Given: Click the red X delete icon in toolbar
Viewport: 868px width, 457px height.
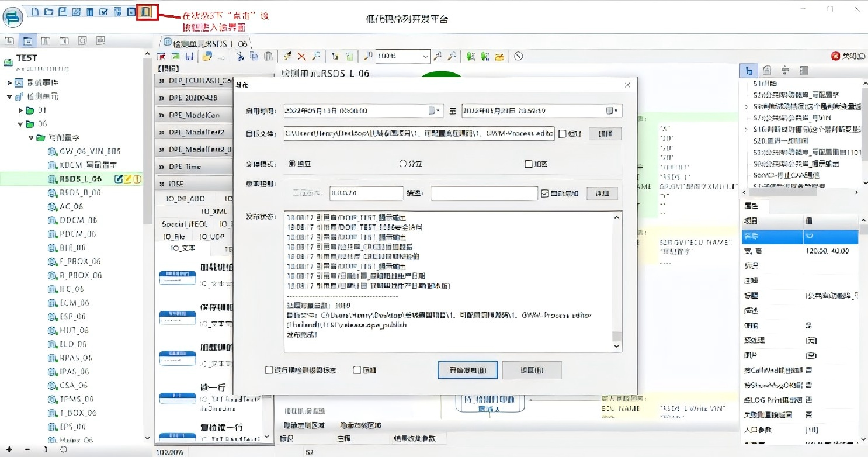Looking at the screenshot, I should (301, 57).
